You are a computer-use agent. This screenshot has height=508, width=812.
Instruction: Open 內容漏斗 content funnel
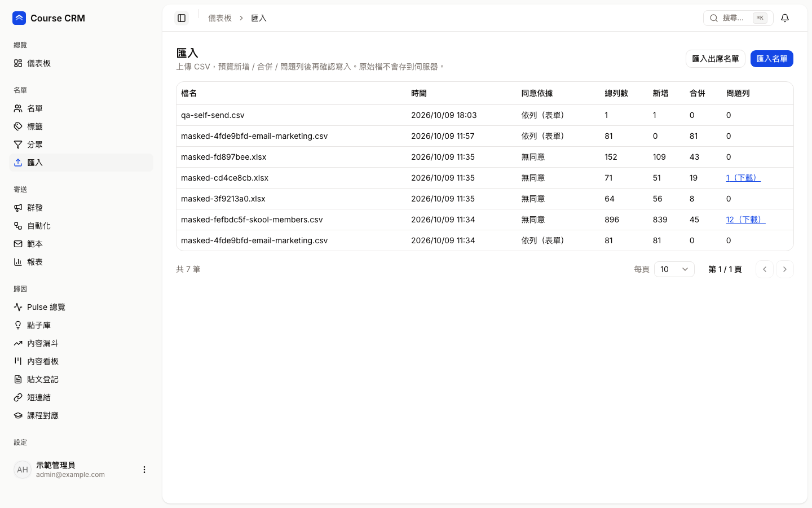[81, 343]
